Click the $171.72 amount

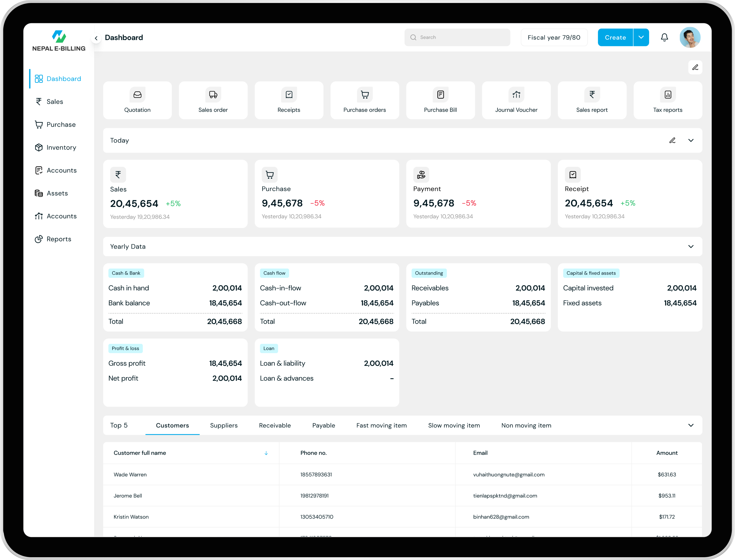[x=667, y=517]
